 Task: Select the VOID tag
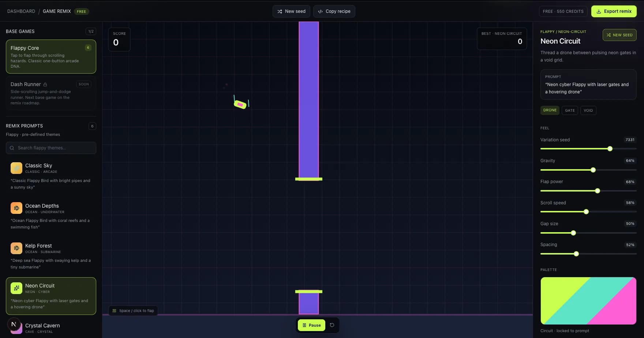tap(588, 110)
